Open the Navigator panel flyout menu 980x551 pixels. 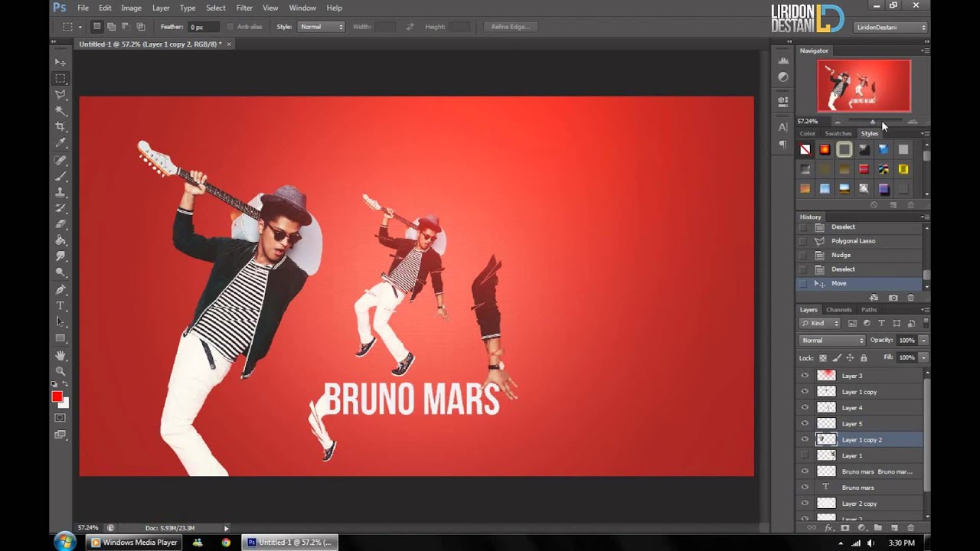(x=925, y=51)
